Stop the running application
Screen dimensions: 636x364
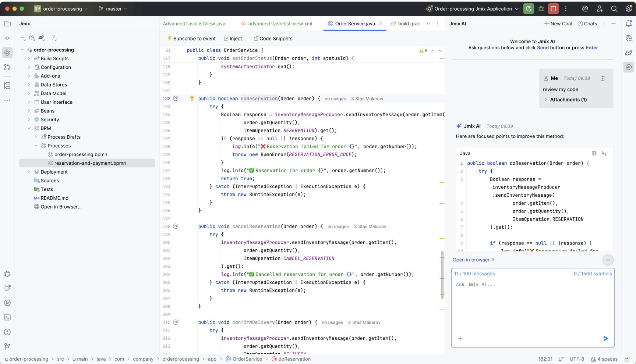pyautogui.click(x=553, y=9)
